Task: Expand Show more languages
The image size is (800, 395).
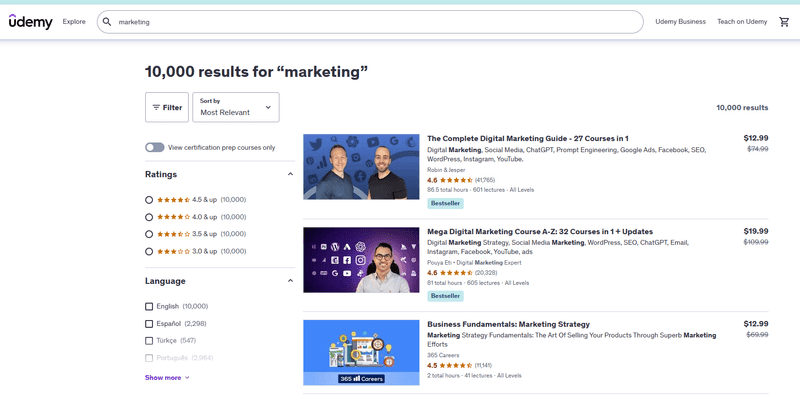Action: 167,378
